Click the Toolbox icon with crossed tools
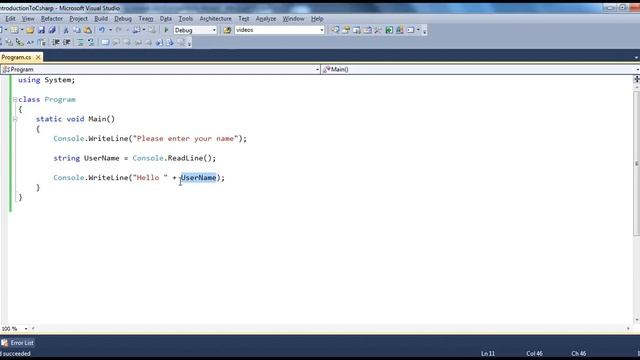This screenshot has width=640, height=360. pos(378,30)
